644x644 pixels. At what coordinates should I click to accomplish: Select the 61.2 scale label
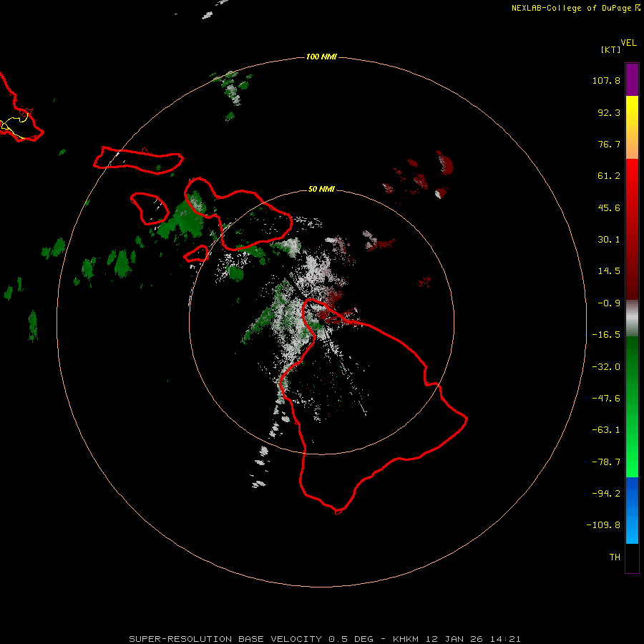609,176
